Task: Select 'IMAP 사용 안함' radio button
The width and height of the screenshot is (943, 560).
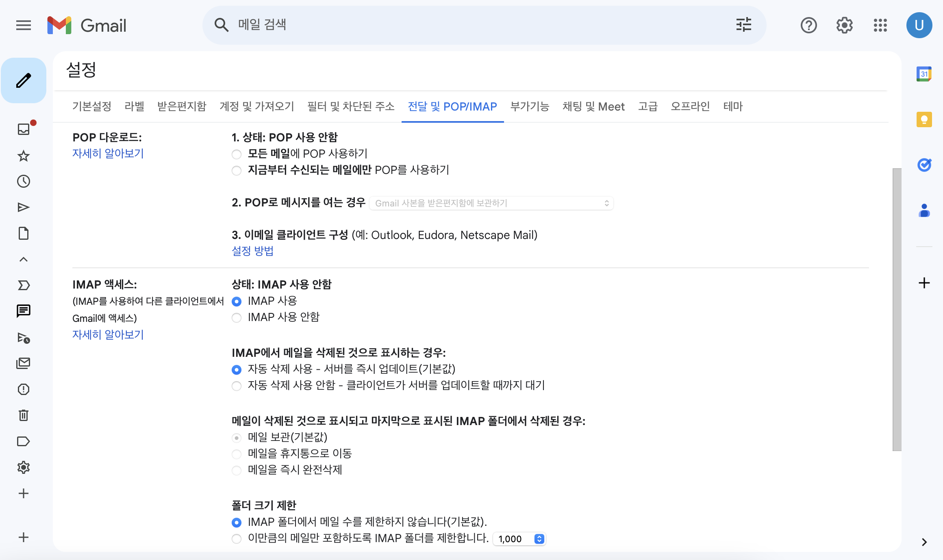Action: click(237, 318)
